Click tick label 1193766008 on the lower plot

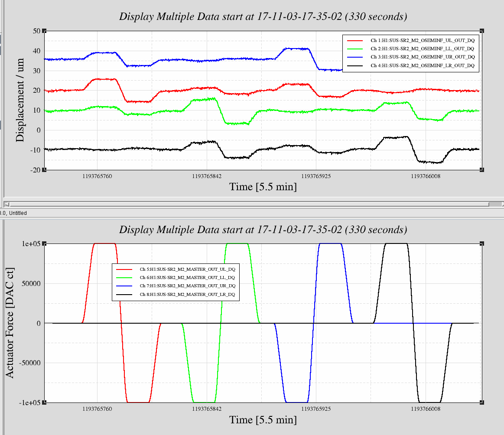tap(426, 409)
